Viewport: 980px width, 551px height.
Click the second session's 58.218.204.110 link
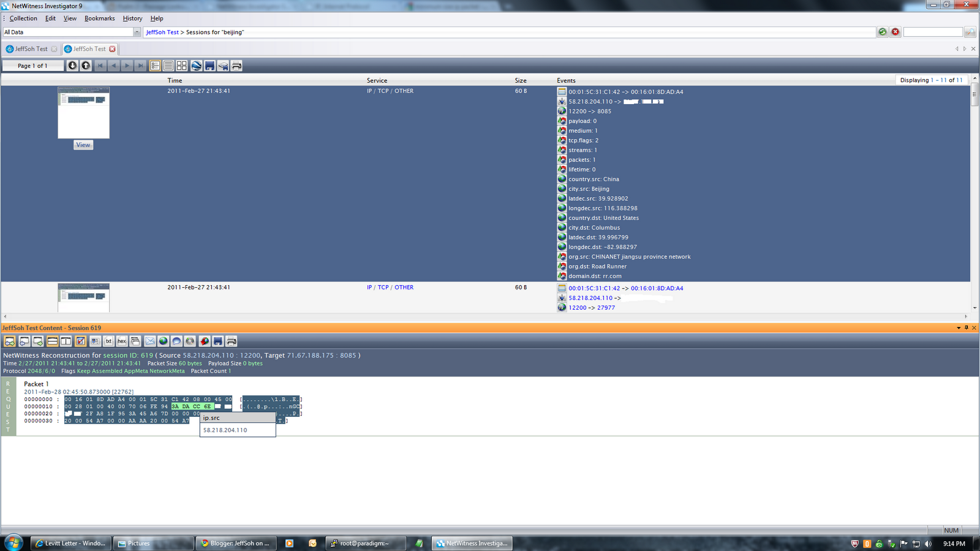[590, 298]
